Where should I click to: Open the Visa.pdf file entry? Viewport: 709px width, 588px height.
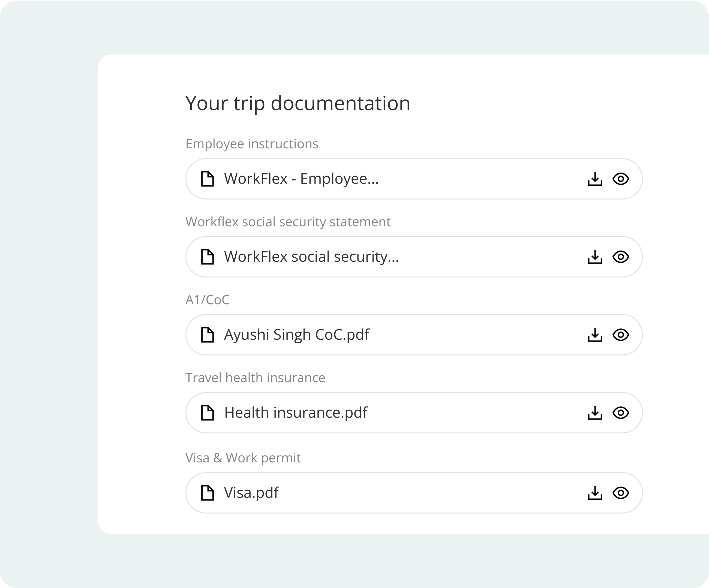[251, 493]
